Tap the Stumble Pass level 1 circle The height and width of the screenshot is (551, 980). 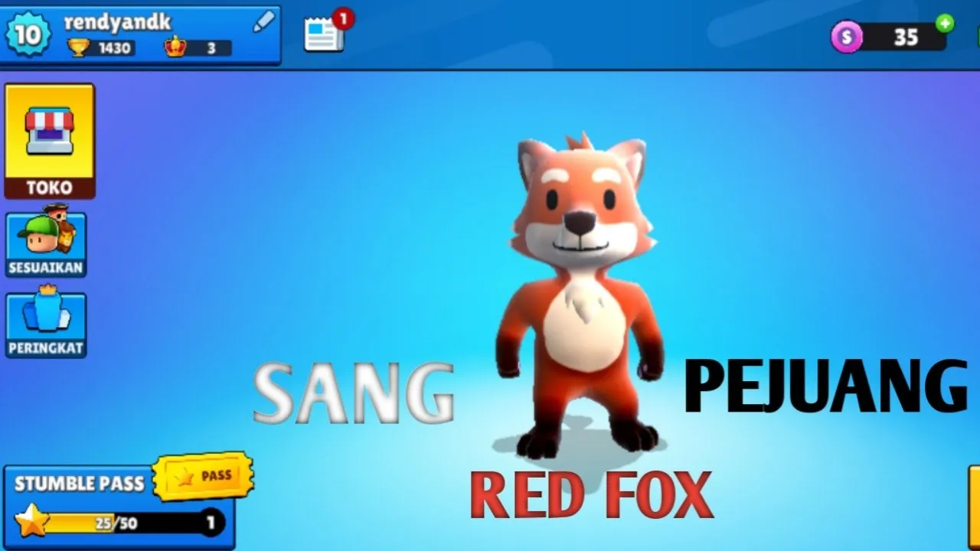(x=211, y=523)
